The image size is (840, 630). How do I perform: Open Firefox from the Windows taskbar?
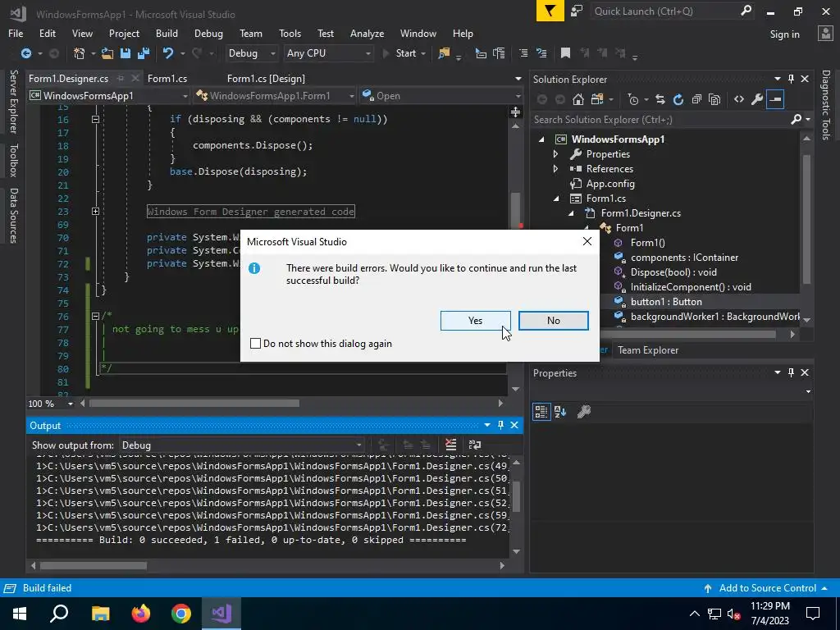141,613
